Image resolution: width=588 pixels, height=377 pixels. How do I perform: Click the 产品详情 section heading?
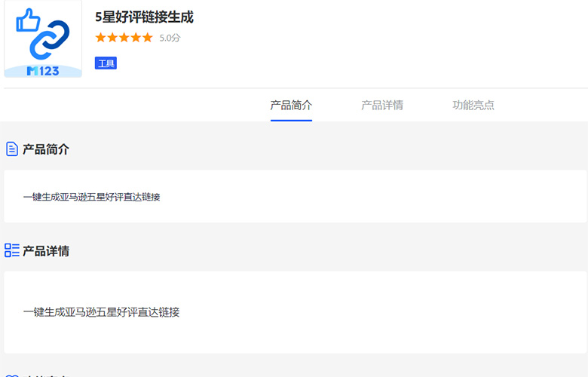46,251
